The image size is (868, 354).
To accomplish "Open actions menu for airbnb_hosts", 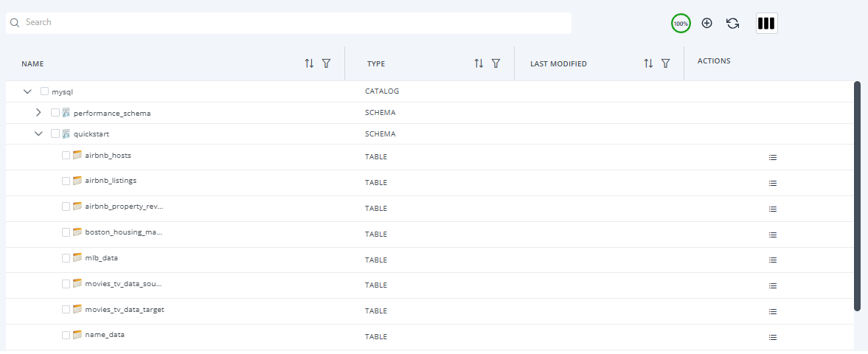I will coord(773,157).
